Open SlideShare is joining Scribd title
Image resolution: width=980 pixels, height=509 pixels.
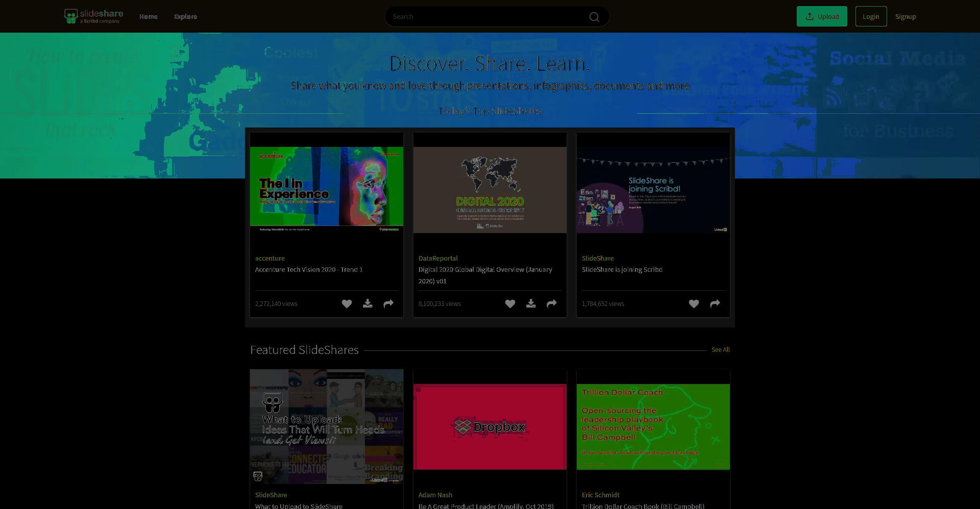tap(622, 270)
